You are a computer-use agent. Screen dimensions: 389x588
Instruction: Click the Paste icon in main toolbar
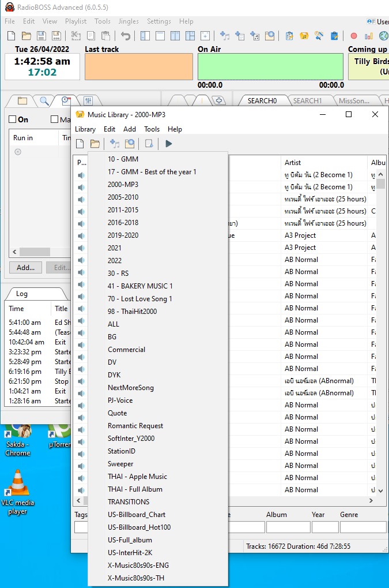click(x=106, y=36)
